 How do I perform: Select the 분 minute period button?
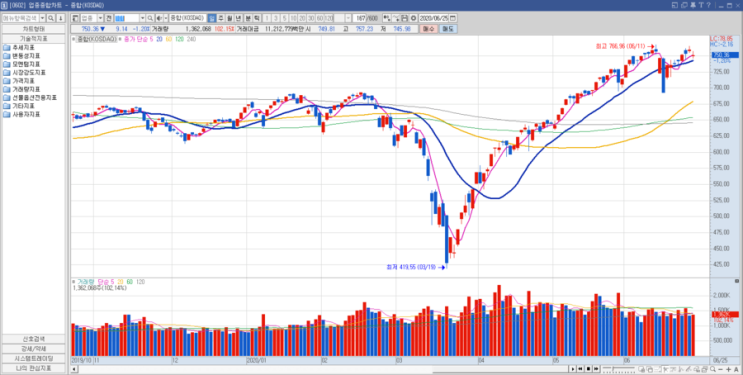[248, 18]
